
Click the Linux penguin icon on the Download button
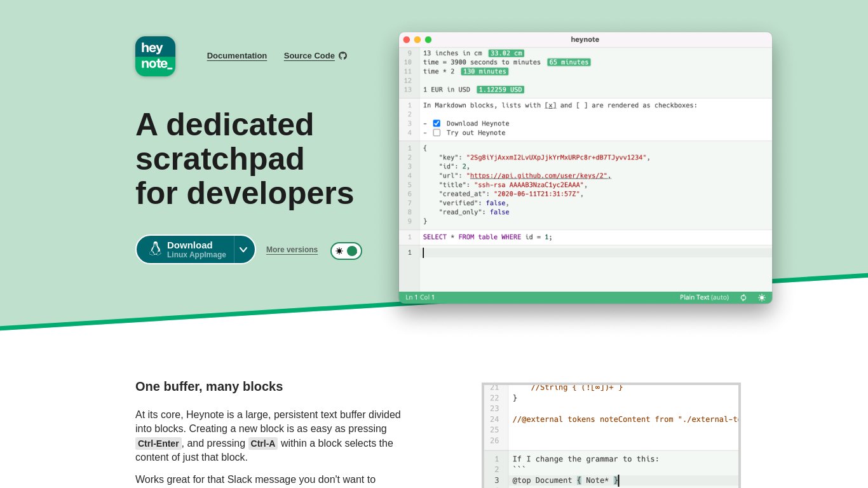(x=155, y=249)
